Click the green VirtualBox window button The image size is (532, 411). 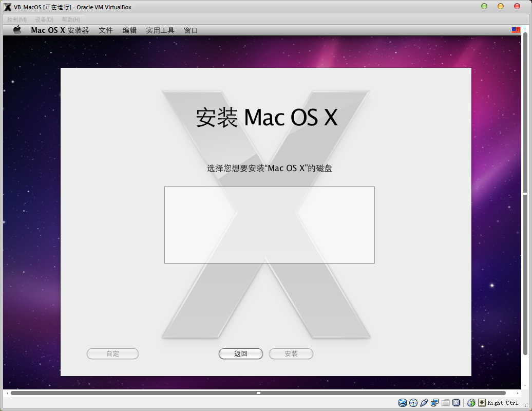484,7
